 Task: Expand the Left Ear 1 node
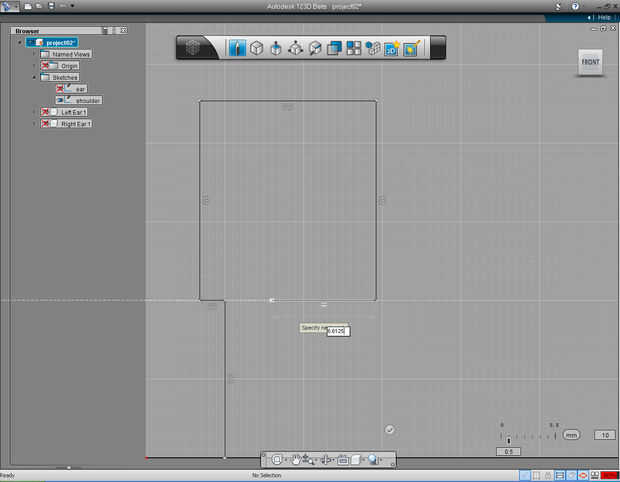tap(34, 112)
